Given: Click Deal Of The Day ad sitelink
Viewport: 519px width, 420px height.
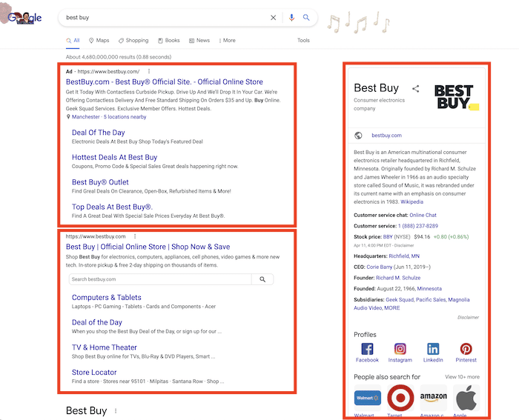Looking at the screenshot, I should (98, 133).
